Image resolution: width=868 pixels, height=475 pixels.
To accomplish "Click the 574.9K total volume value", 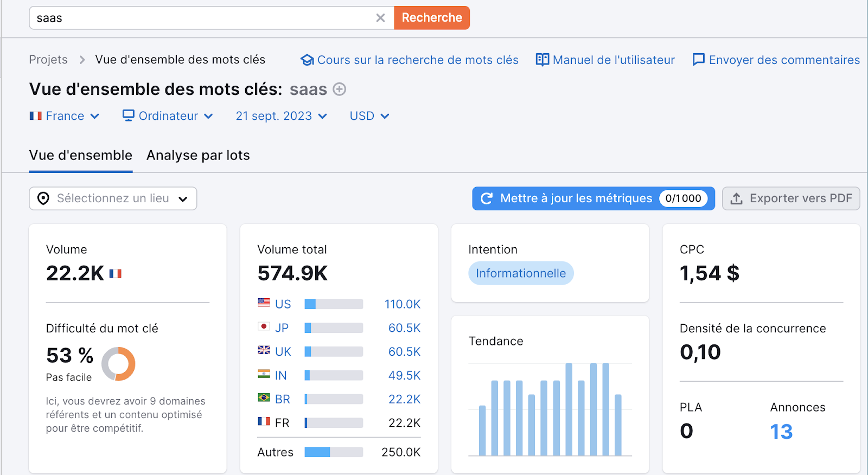I will (x=293, y=273).
